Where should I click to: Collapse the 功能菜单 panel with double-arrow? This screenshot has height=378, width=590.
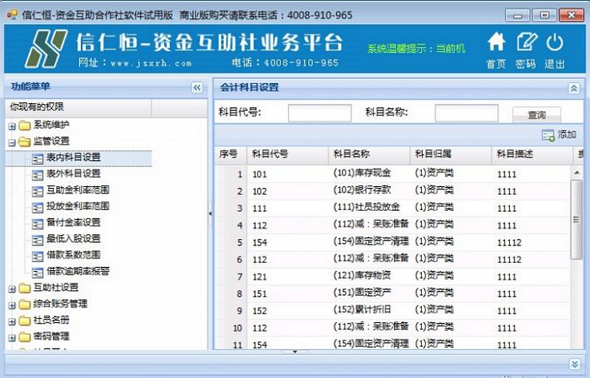tap(197, 88)
